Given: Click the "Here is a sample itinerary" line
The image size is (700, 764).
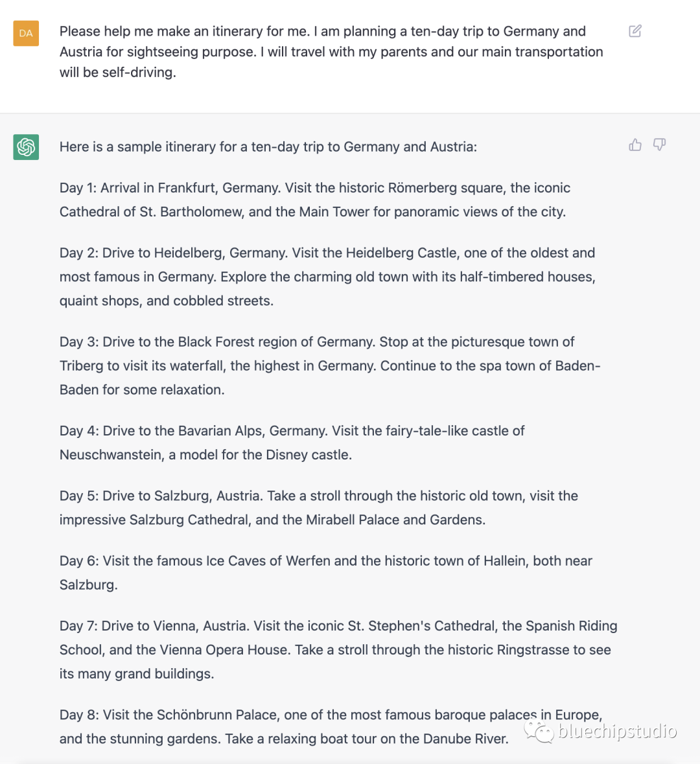Looking at the screenshot, I should 268,147.
